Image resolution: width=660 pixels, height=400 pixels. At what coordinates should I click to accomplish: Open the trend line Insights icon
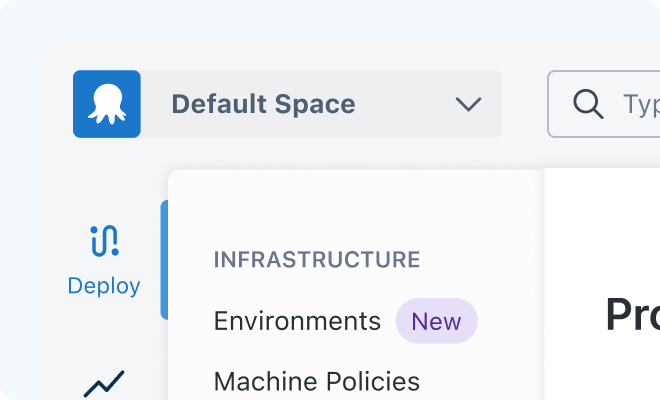[104, 384]
